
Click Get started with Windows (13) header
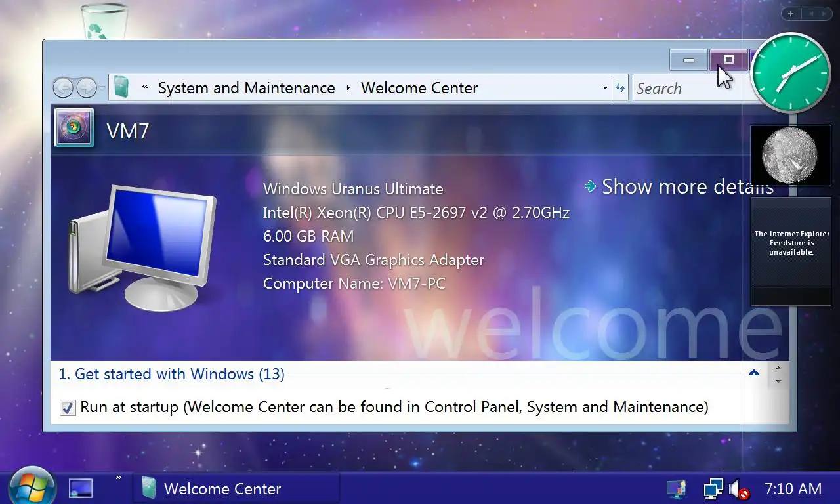172,374
